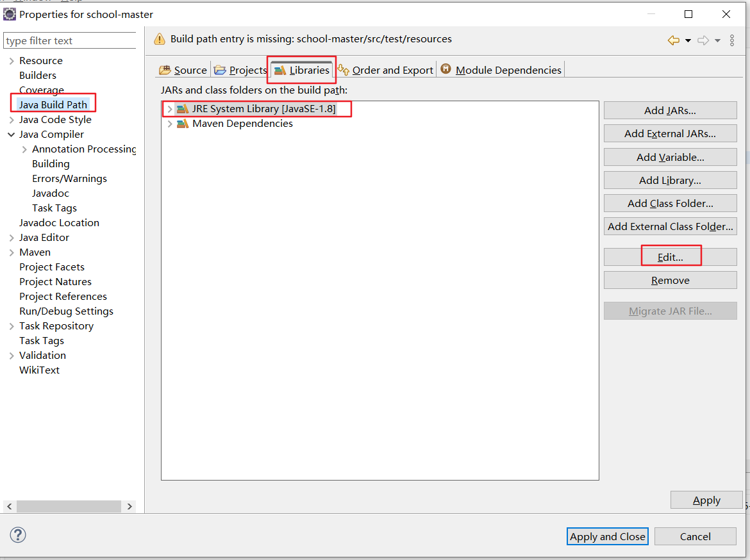Open the view menu three-dots icon
The image size is (750, 560).
[x=732, y=40]
